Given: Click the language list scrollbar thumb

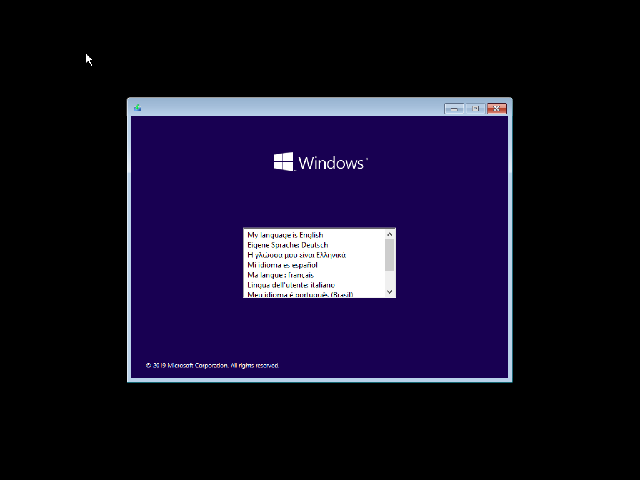Looking at the screenshot, I should [389, 255].
